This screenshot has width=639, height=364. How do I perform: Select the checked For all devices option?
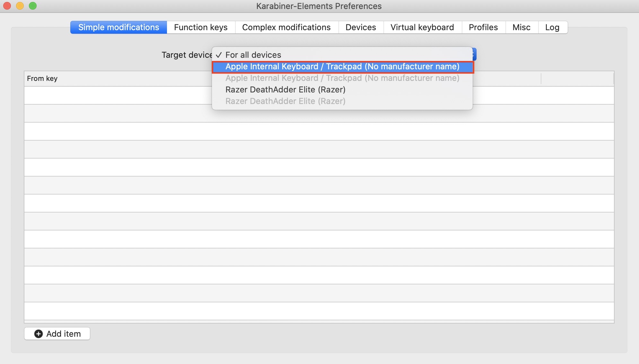click(x=253, y=55)
